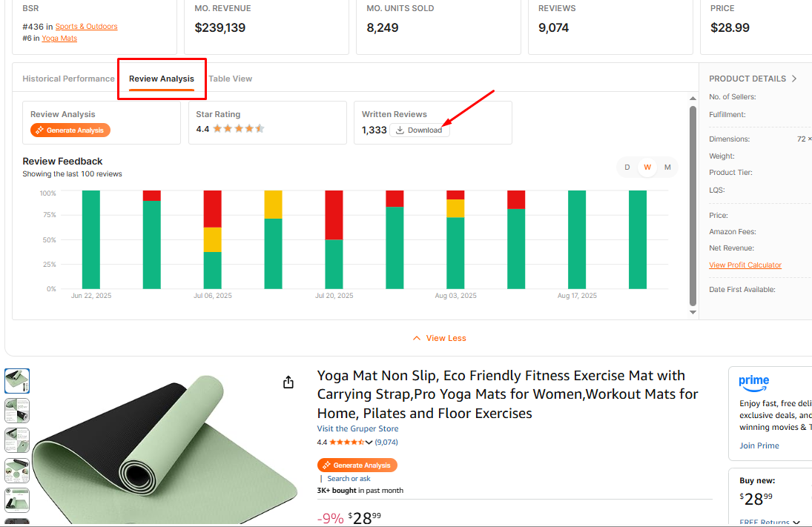This screenshot has width=812, height=527.
Task: Click the star rating icons beside 4.4 on the product listing
Action: [346, 443]
